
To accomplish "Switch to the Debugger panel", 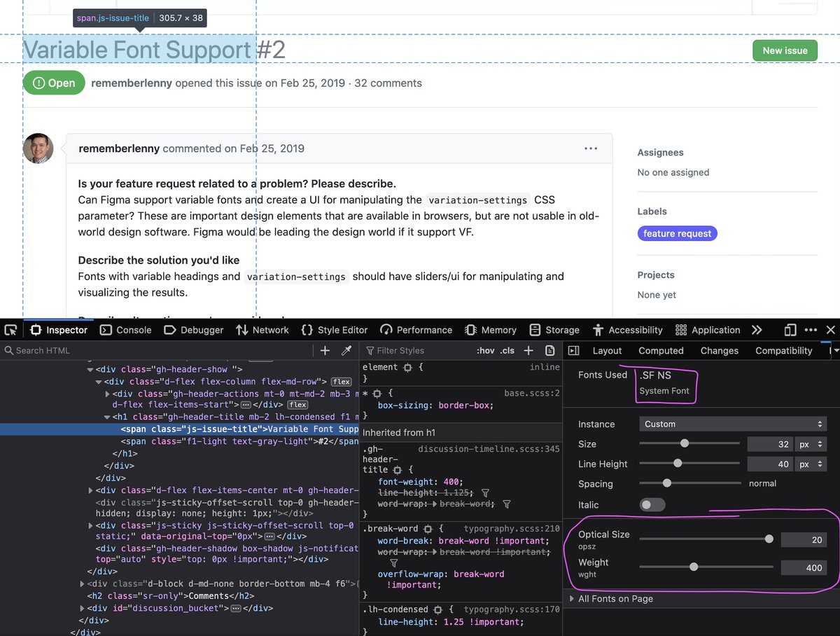I will (194, 330).
